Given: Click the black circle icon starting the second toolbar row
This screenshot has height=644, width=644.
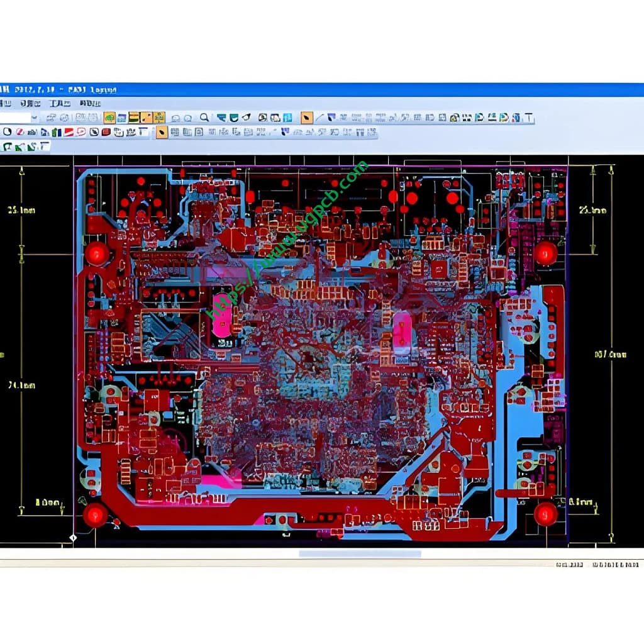Looking at the screenshot, I should (7, 132).
